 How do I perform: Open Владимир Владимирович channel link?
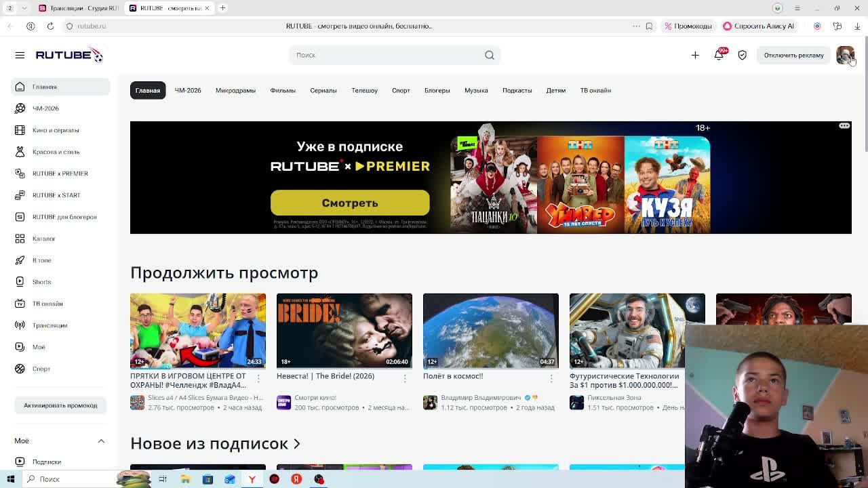[481, 398]
